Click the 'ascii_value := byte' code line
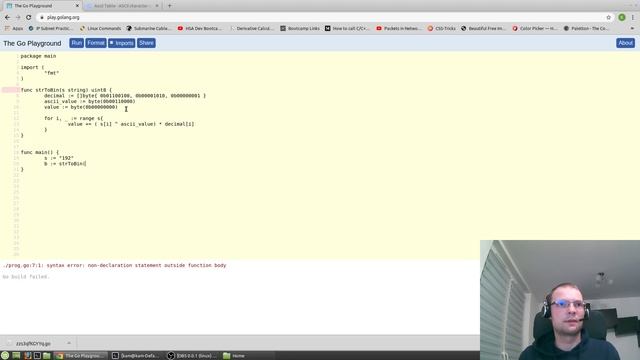640x360 pixels. (x=89, y=101)
